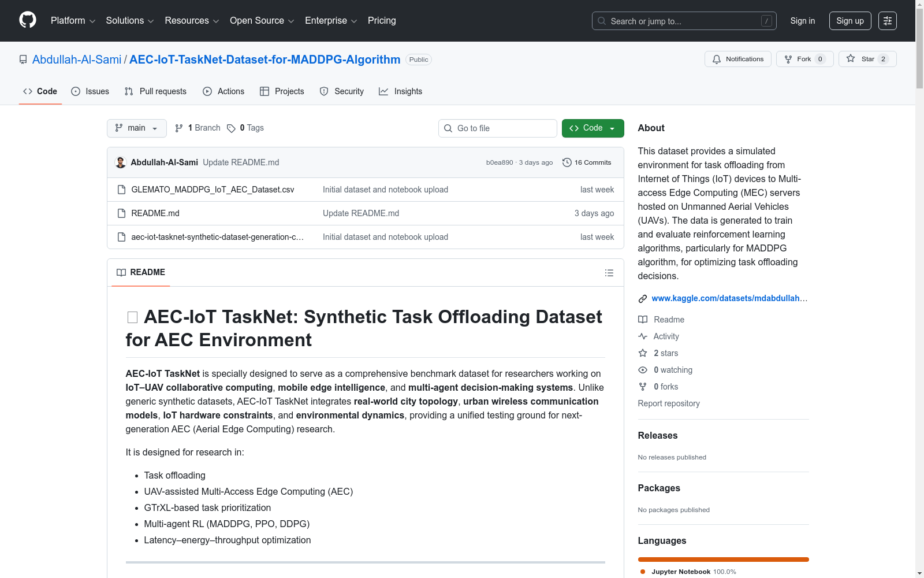The image size is (924, 578).
Task: Open the main branch selector dropdown
Action: point(137,128)
